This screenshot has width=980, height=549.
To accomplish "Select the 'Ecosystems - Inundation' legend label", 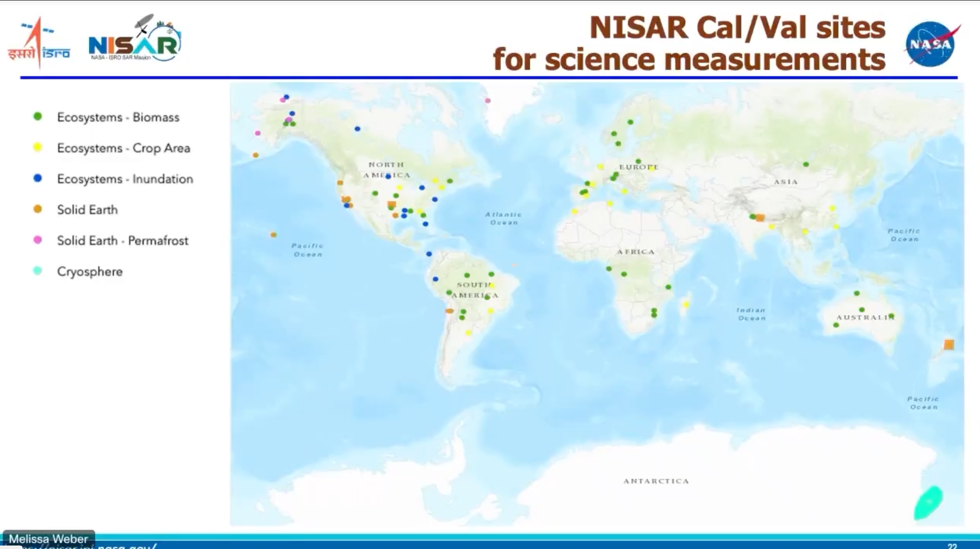I will click(125, 179).
